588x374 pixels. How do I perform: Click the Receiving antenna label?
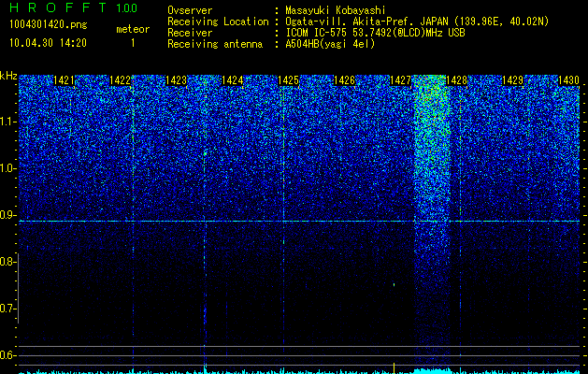(215, 44)
